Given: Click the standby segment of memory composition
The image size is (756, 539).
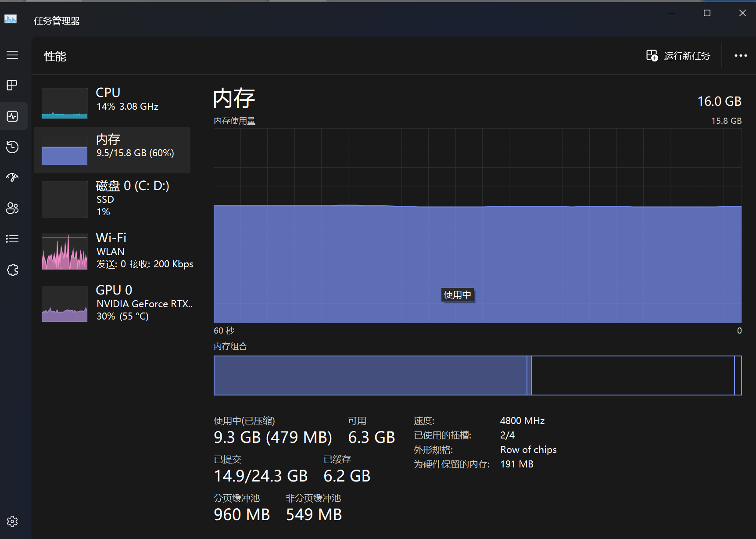Looking at the screenshot, I should pos(633,375).
